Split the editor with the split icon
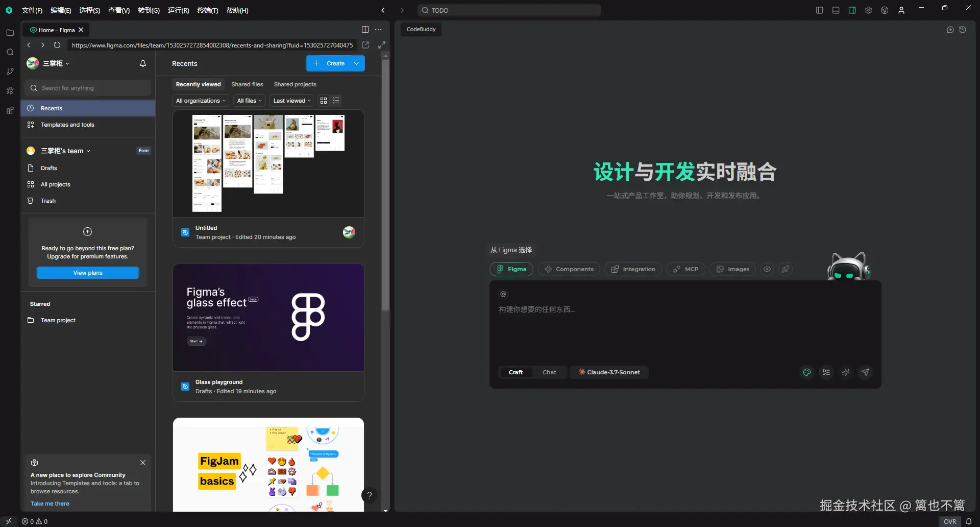This screenshot has height=527, width=980. click(365, 30)
